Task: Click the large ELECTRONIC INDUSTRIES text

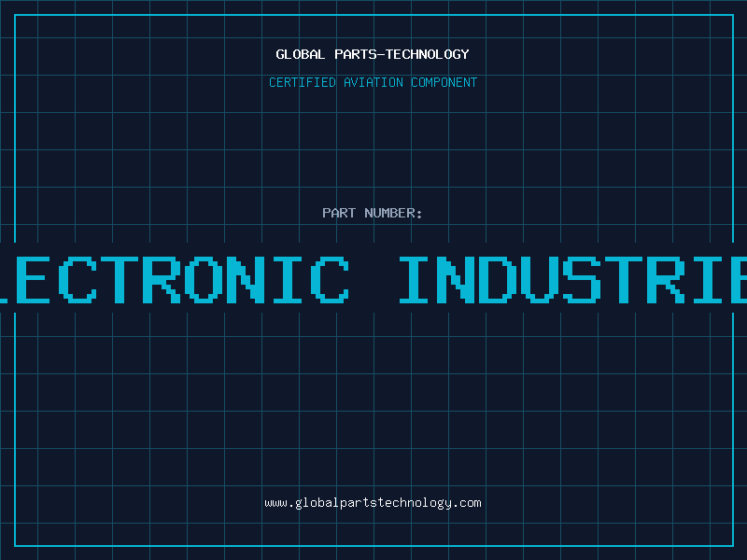Action: (373, 280)
